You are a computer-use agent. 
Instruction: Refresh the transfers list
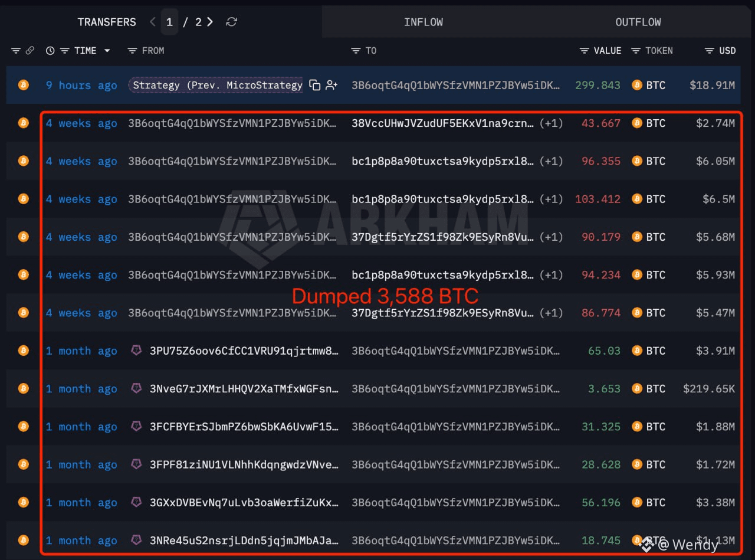[232, 22]
